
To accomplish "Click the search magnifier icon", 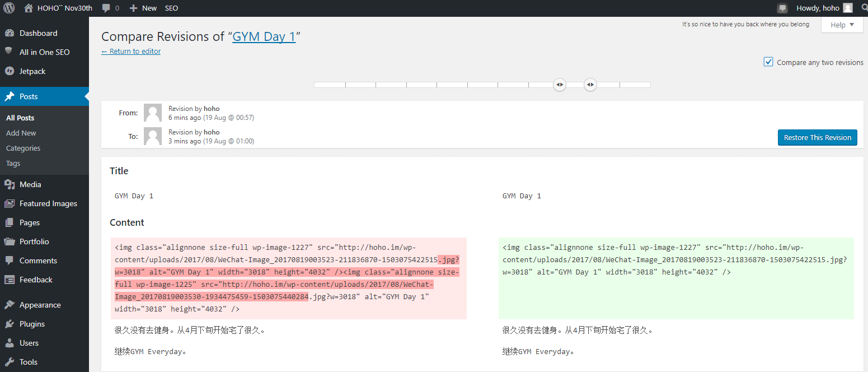I will 864,8.
